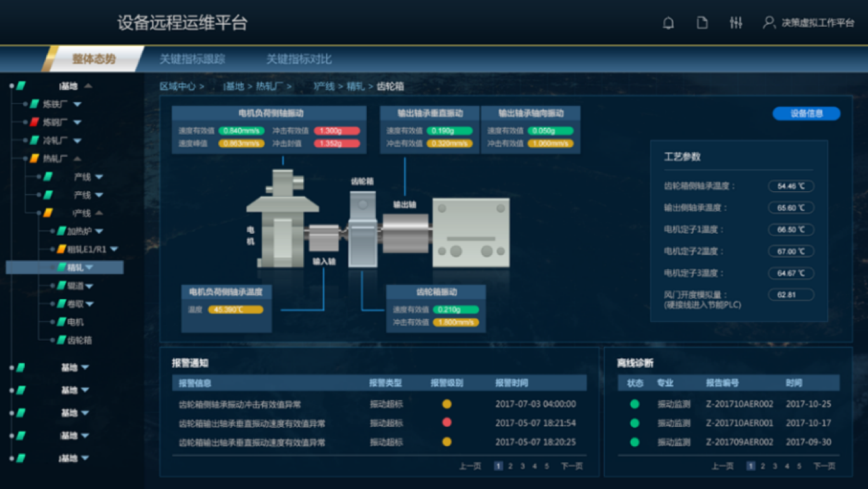This screenshot has height=489, width=868.
Task: Click the green status icon beside 炼铁厂
Action: pyautogui.click(x=35, y=104)
